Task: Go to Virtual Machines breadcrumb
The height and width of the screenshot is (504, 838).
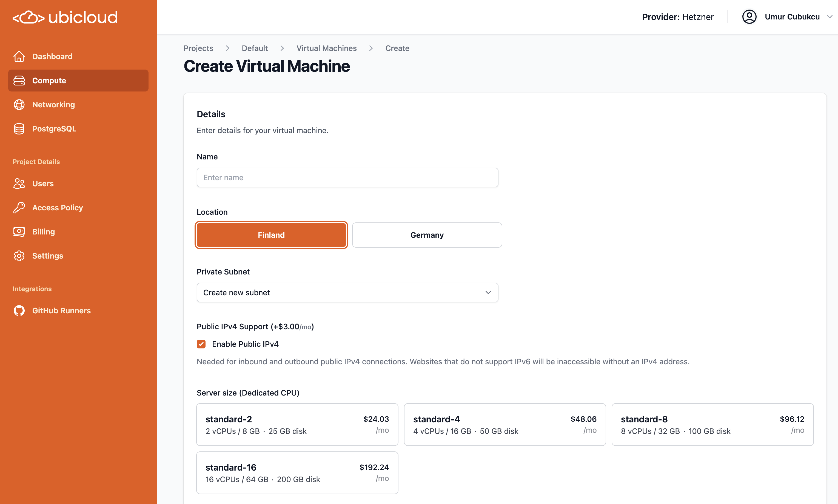Action: coord(326,48)
